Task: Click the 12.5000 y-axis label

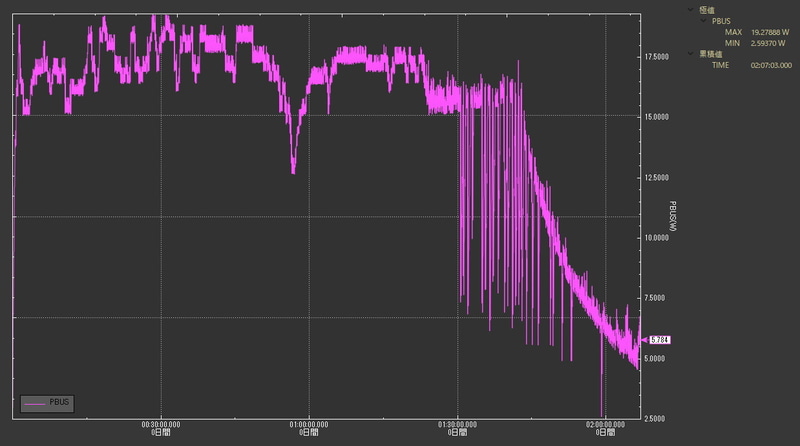Action: [656, 178]
